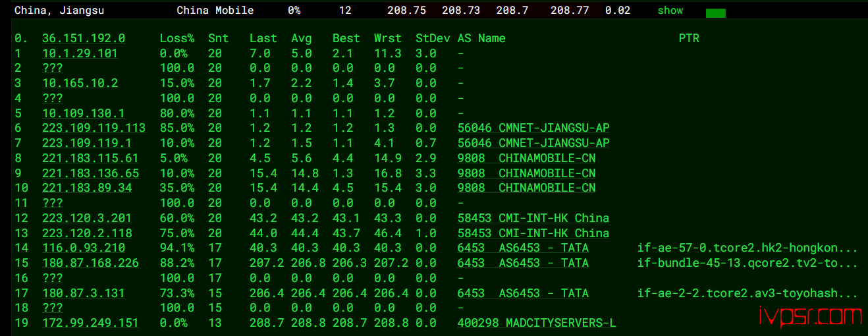Screen dimensions: 868x336
Task: Open IP link 221.183.89.34
Action: point(87,188)
